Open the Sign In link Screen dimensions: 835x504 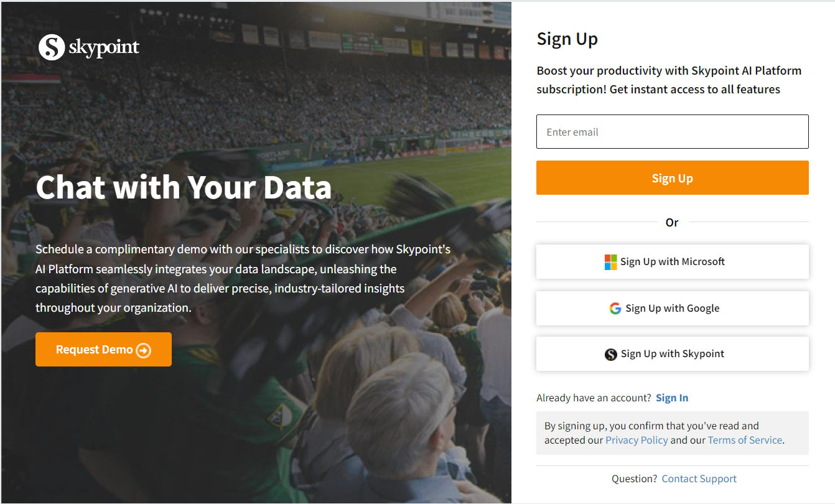tap(672, 398)
